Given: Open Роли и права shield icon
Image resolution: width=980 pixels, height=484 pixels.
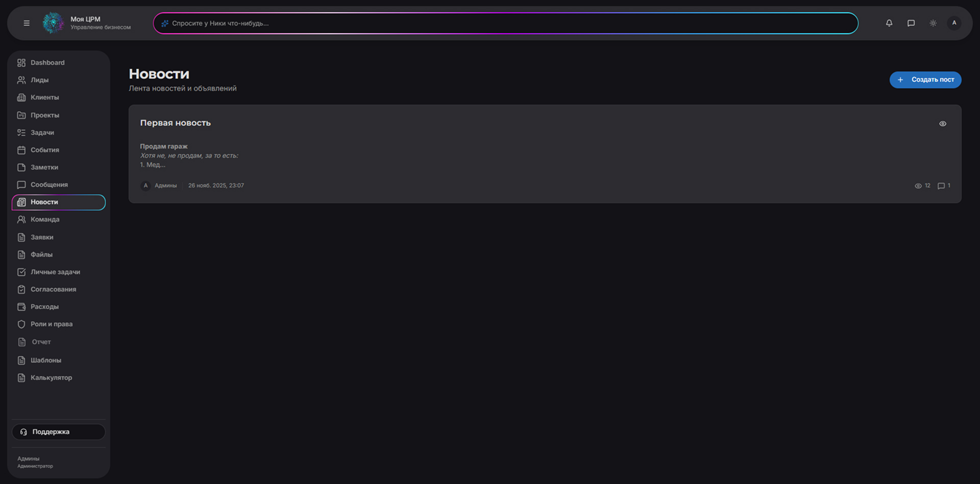Looking at the screenshot, I should pos(21,324).
